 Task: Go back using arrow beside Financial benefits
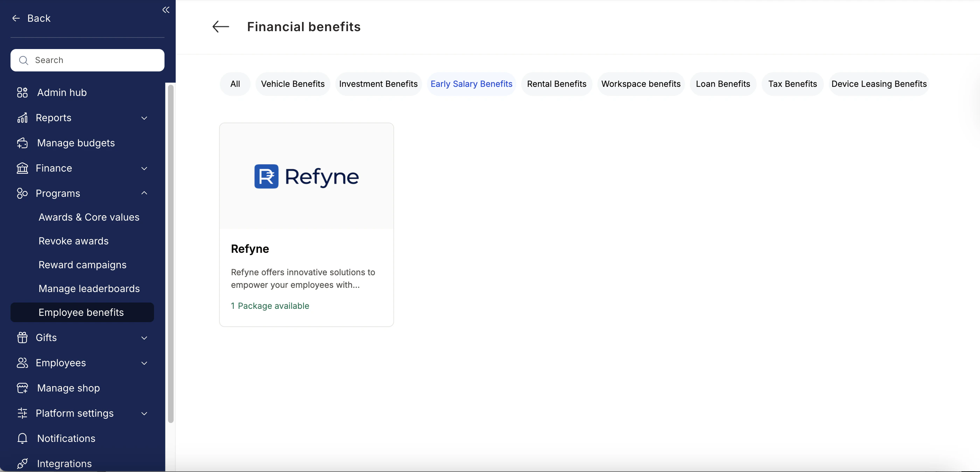coord(220,27)
